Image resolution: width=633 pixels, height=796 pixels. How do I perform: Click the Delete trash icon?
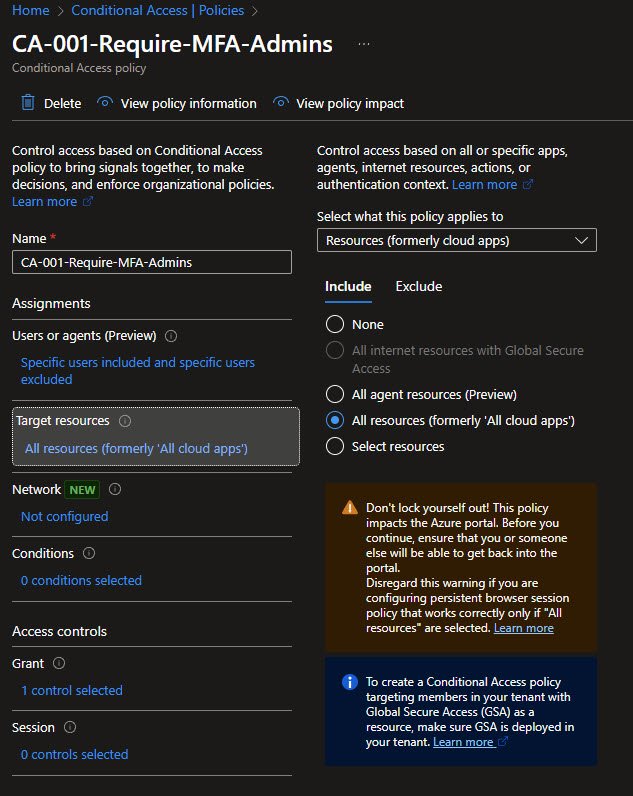point(28,103)
